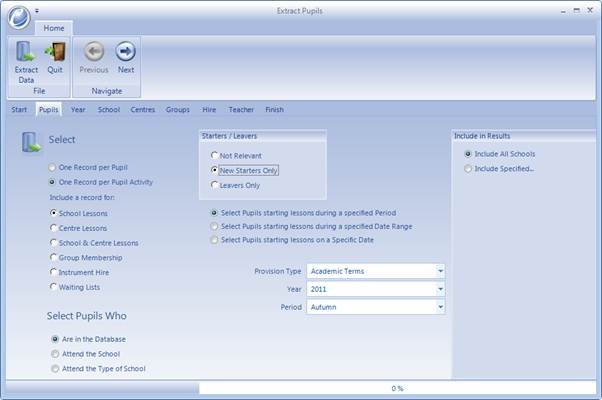Viewport: 602px width, 400px height.
Task: Select One Record per Pupil option
Action: click(89, 167)
